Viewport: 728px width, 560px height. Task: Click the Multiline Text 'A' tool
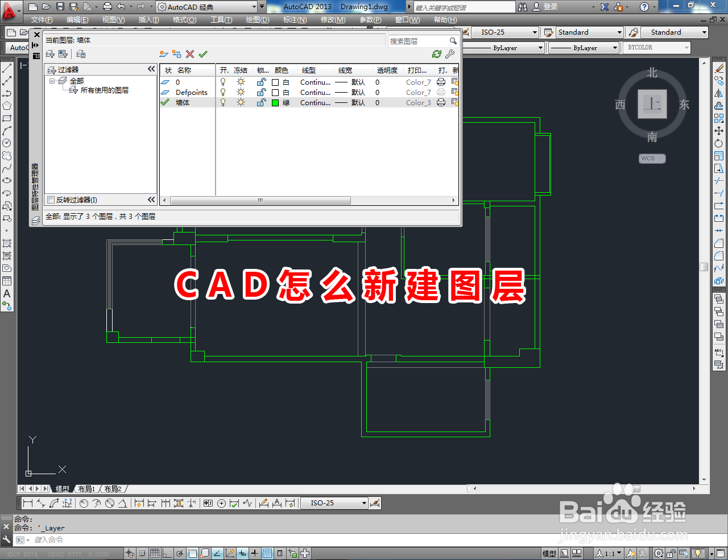[x=7, y=294]
